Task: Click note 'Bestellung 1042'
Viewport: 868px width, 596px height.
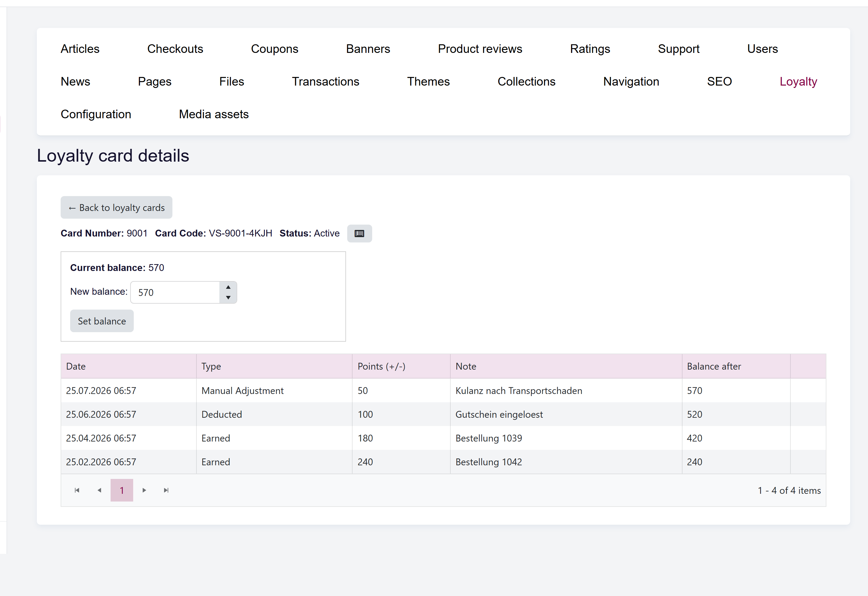Action: click(488, 462)
